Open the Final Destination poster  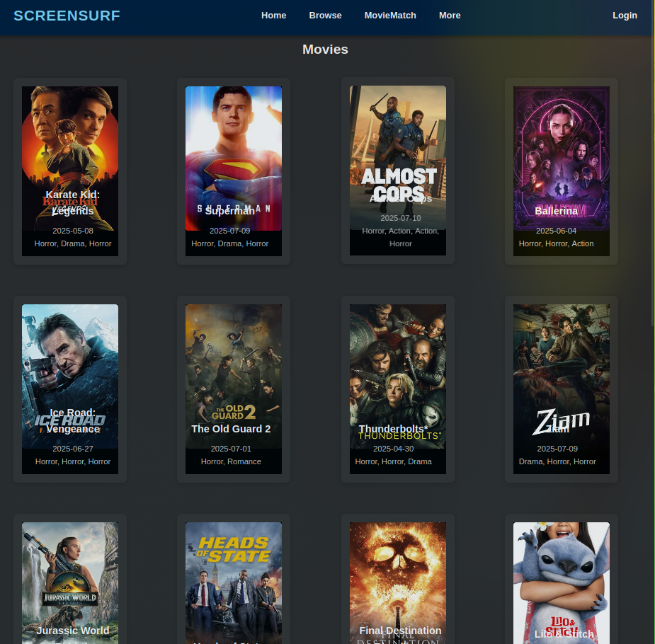[398, 583]
